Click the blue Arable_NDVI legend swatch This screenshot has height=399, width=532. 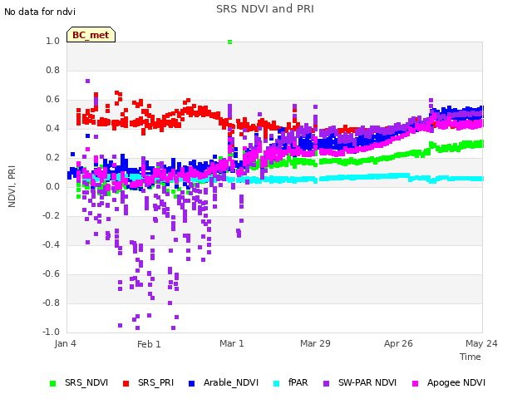(191, 384)
